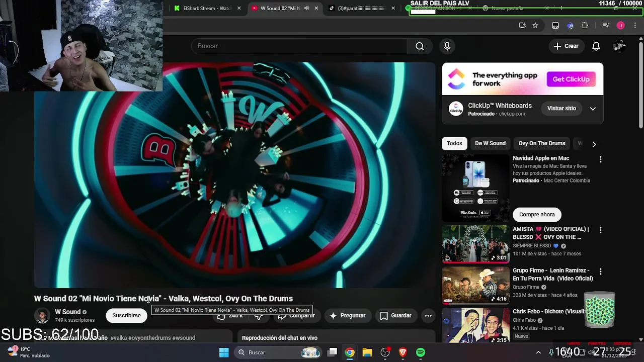Select the De W Sound filter chip
The image size is (644, 362).
point(490,143)
